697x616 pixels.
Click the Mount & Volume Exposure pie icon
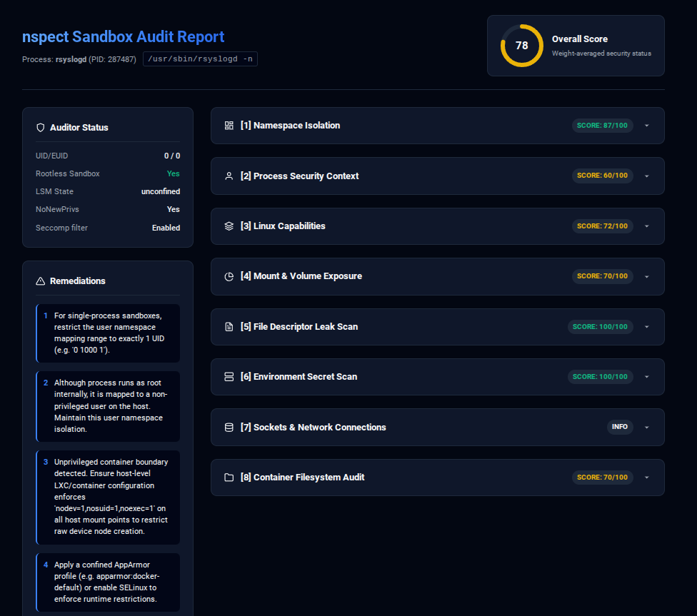click(229, 276)
